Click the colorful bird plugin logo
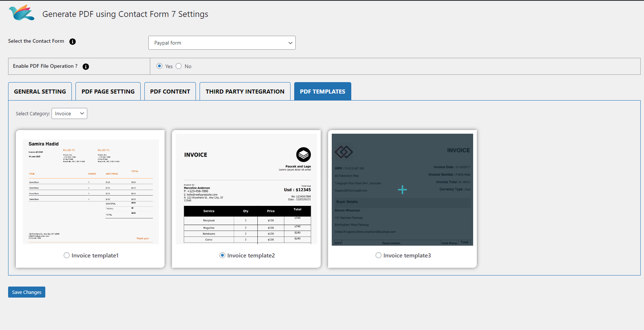644x330 pixels. coord(21,13)
